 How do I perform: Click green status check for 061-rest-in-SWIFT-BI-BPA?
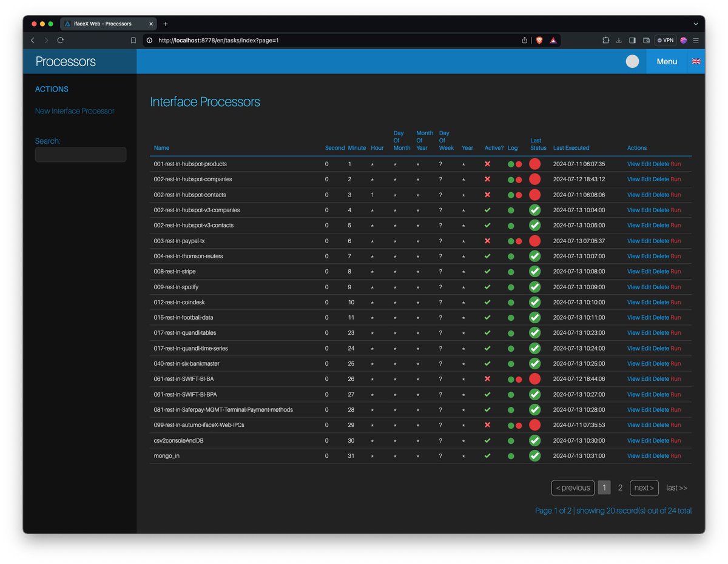coord(534,394)
